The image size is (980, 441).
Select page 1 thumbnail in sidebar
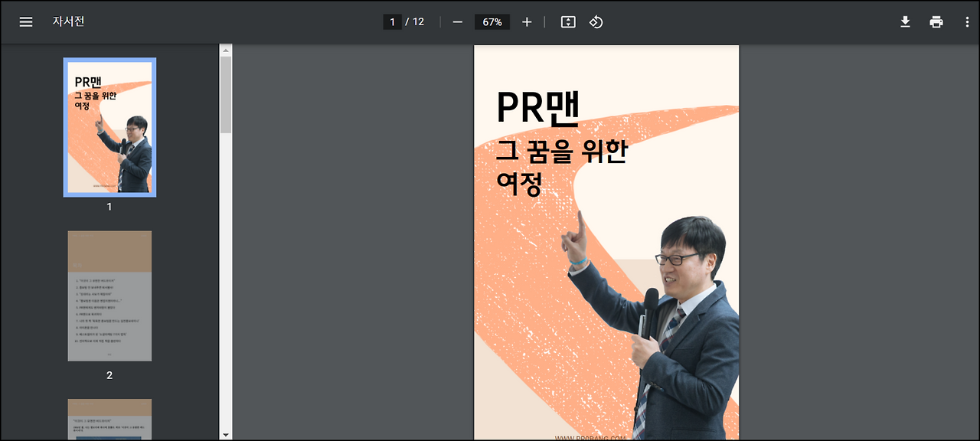point(109,126)
